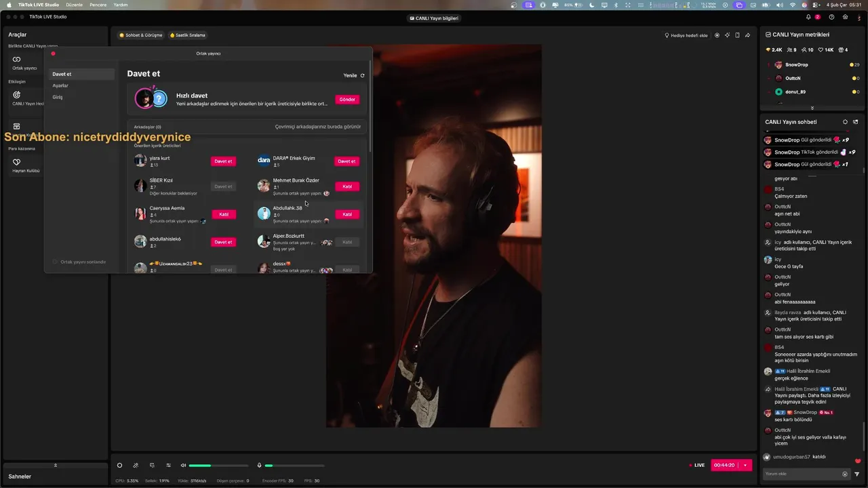868x488 pixels.
Task: Mute the speaker volume icon
Action: (183, 465)
